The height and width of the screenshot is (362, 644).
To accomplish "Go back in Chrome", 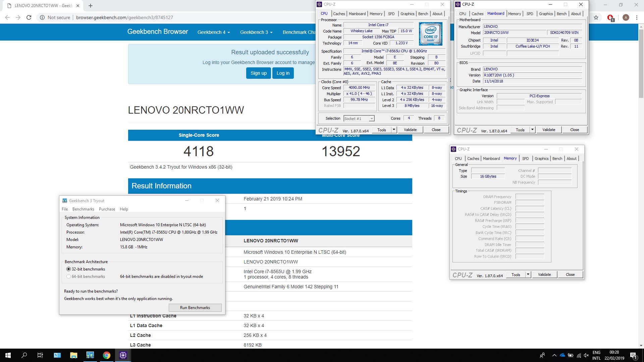I will 7,17.
